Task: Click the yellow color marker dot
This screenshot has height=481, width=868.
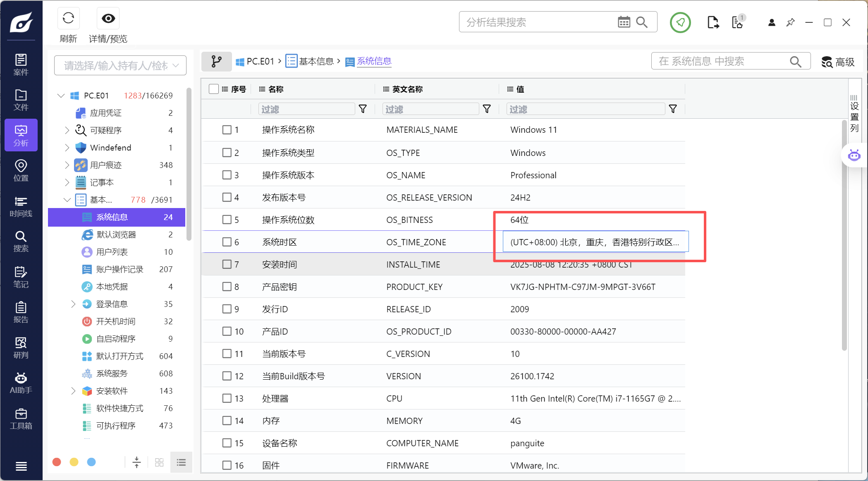Action: click(x=74, y=462)
